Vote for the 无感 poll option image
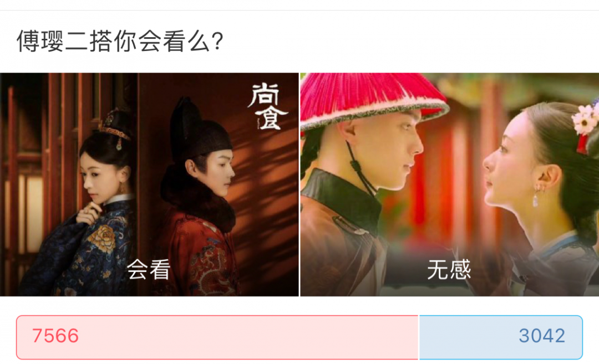 coord(450,184)
